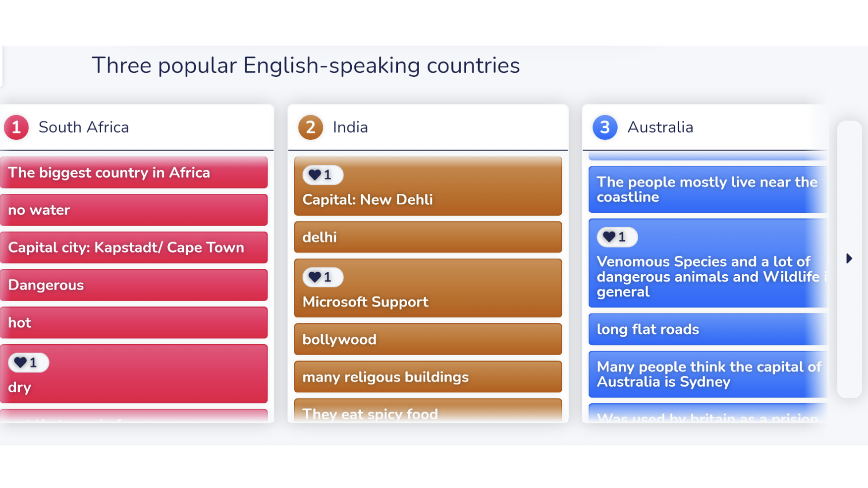Select the 'long flat roads' card
This screenshot has height=488, width=868.
click(x=707, y=329)
